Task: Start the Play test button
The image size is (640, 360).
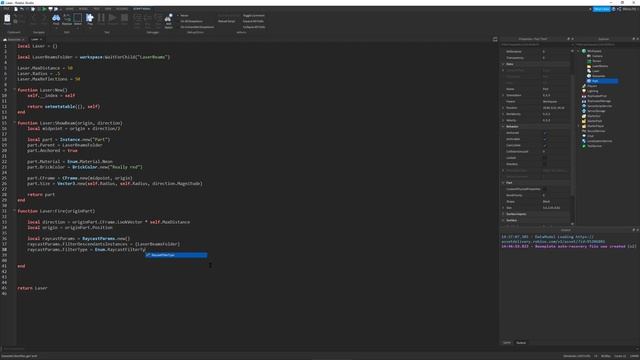Action: pyautogui.click(x=90, y=18)
